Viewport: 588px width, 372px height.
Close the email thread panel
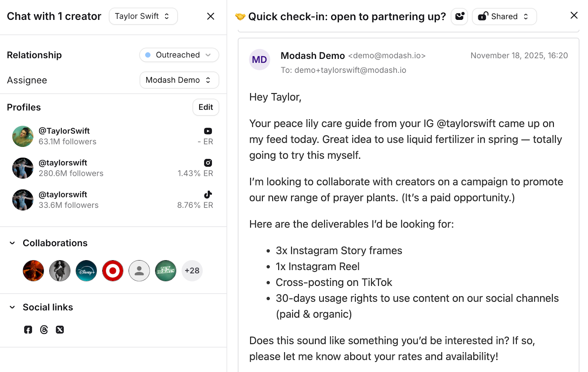574,15
